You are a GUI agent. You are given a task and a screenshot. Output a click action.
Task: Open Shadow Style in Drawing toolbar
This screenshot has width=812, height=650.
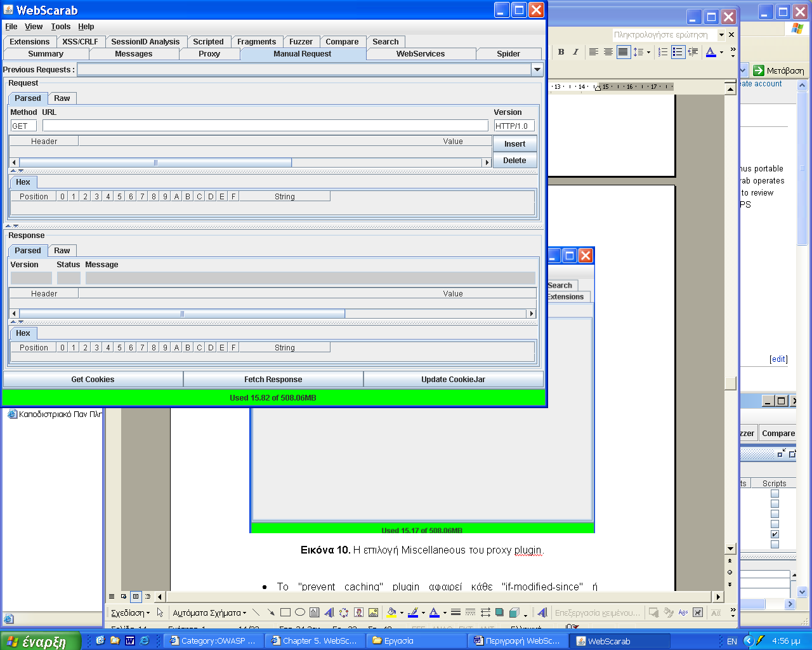(500, 613)
